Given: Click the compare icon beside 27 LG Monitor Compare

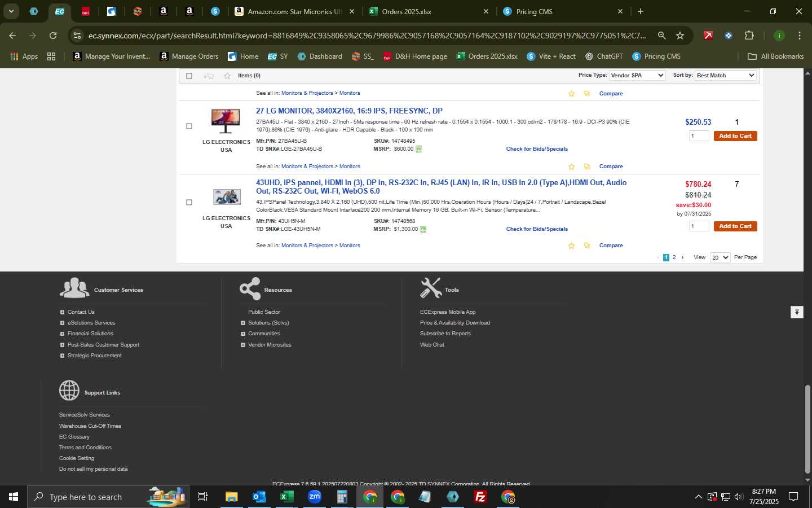Looking at the screenshot, I should [x=587, y=167].
